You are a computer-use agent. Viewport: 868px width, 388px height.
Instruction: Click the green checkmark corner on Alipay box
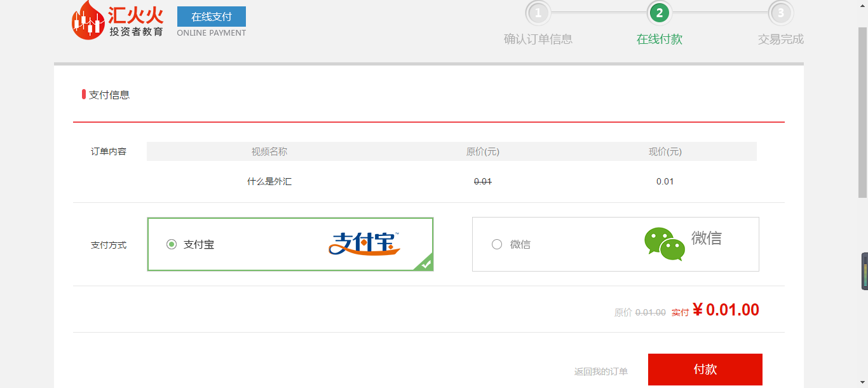[x=424, y=262]
